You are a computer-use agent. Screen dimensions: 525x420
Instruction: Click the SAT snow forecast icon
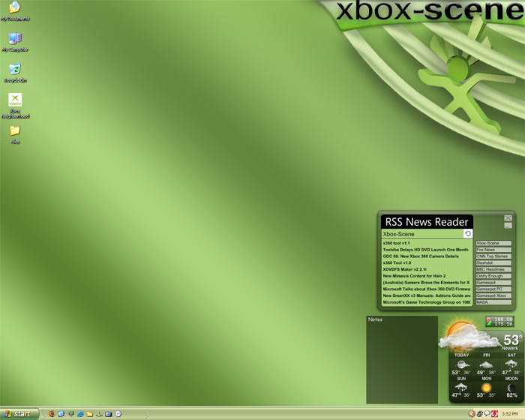point(511,364)
